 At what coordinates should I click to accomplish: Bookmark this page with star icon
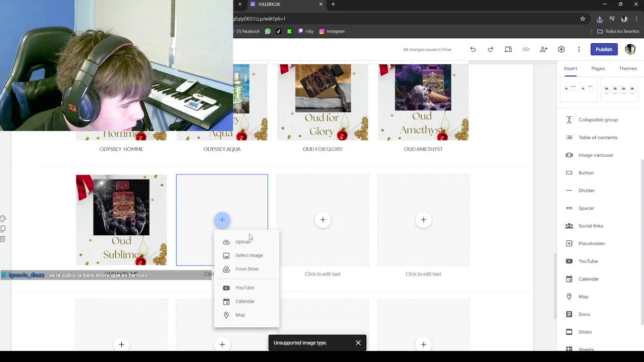pyautogui.click(x=583, y=19)
